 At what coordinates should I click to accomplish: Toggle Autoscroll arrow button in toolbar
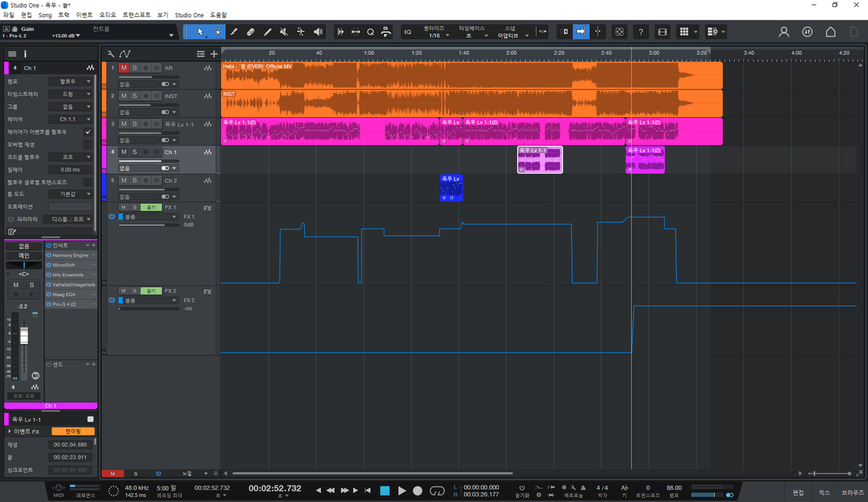pos(581,32)
